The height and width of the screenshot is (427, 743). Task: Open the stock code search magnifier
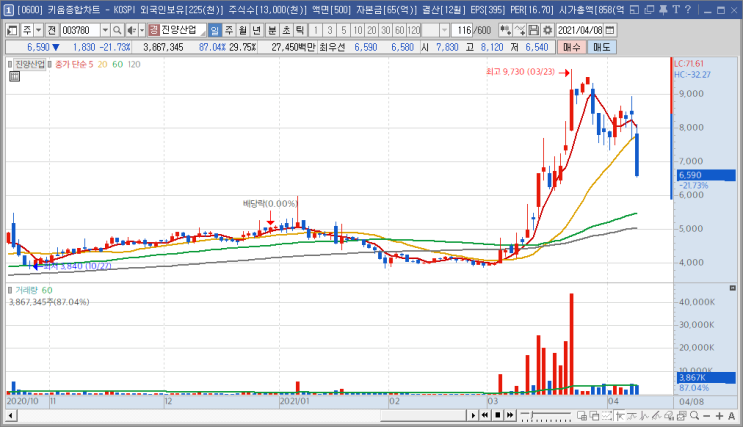tap(117, 30)
